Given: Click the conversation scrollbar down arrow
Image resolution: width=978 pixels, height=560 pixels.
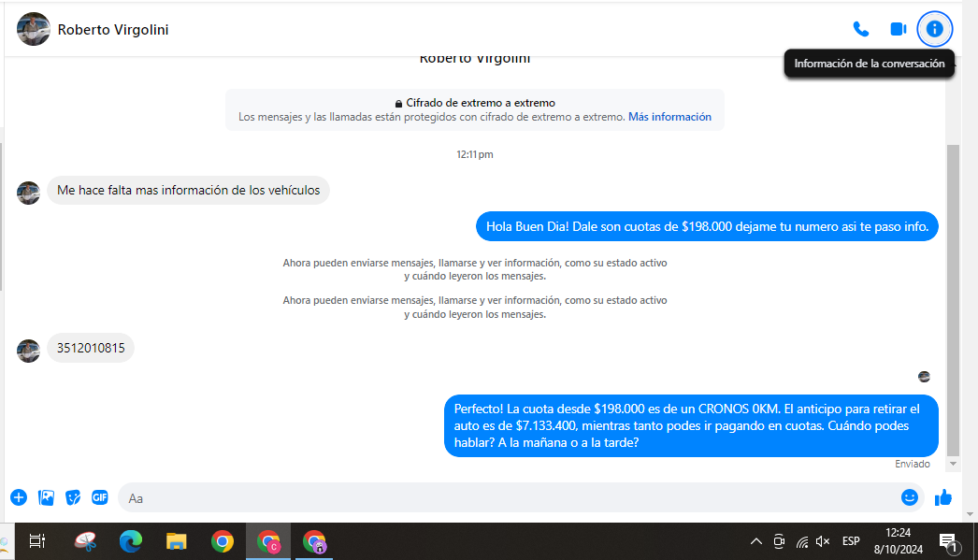Looking at the screenshot, I should [x=953, y=464].
